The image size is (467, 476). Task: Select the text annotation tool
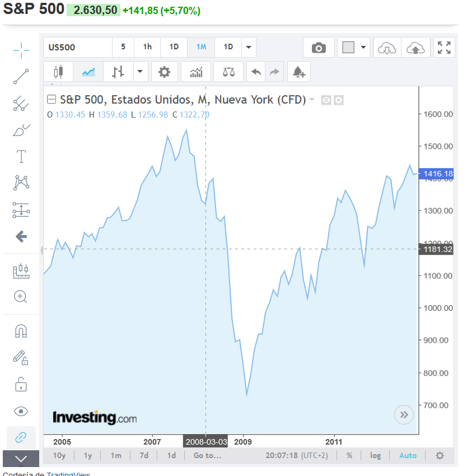[x=21, y=157]
